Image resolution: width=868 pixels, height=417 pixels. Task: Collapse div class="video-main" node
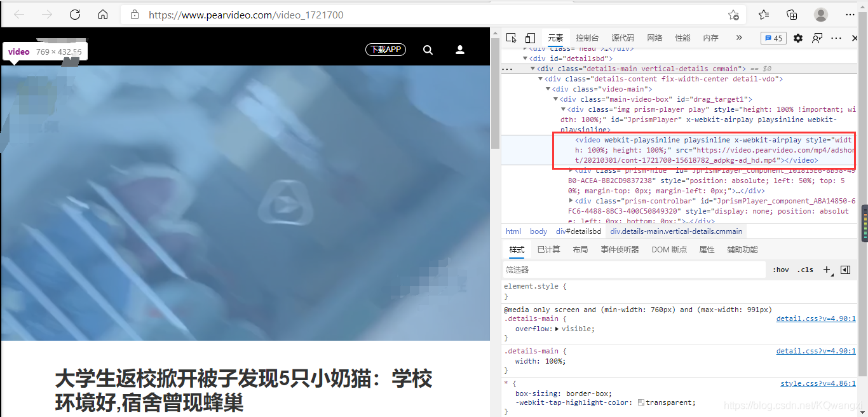(548, 89)
